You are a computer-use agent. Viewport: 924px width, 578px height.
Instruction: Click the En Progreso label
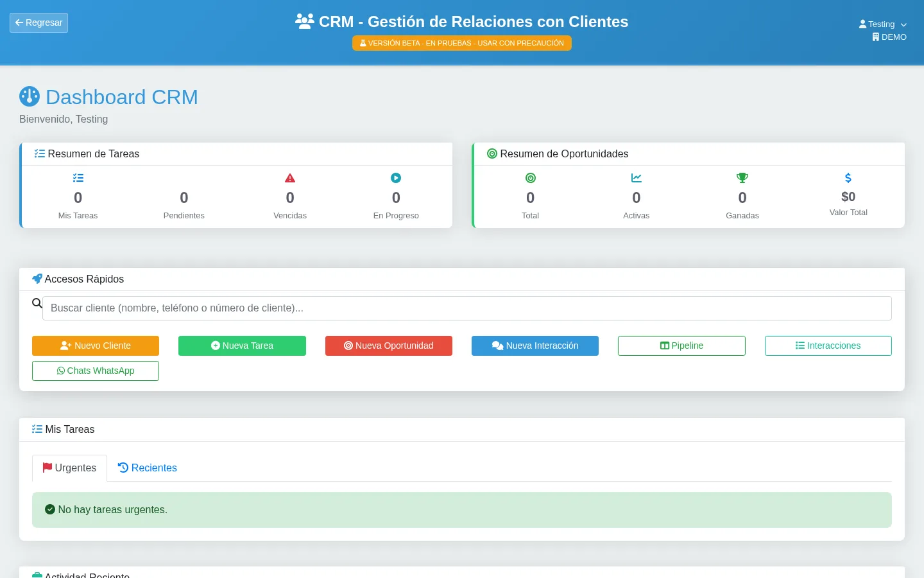[396, 216]
